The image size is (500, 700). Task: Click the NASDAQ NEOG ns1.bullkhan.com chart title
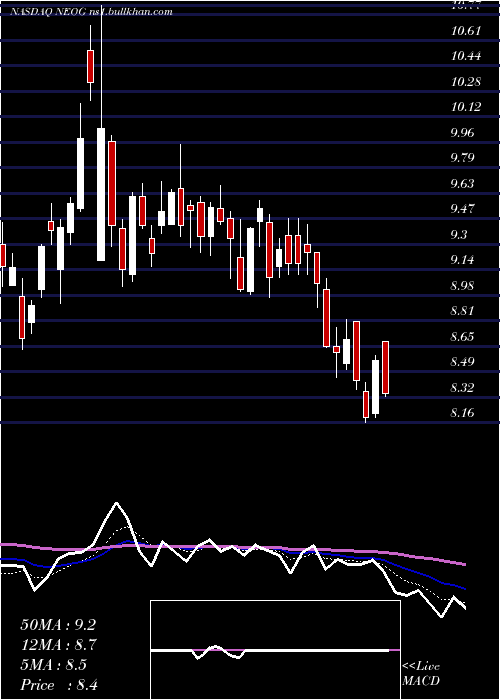(91, 12)
